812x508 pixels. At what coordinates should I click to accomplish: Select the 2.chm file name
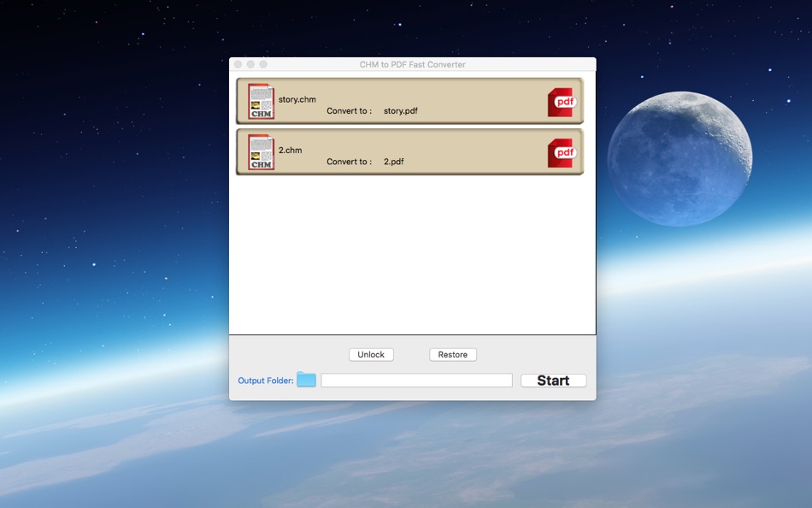point(290,151)
